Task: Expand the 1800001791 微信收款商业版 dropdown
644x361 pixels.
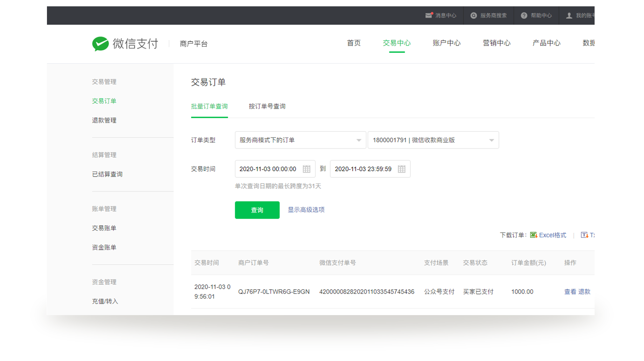Action: click(433, 140)
